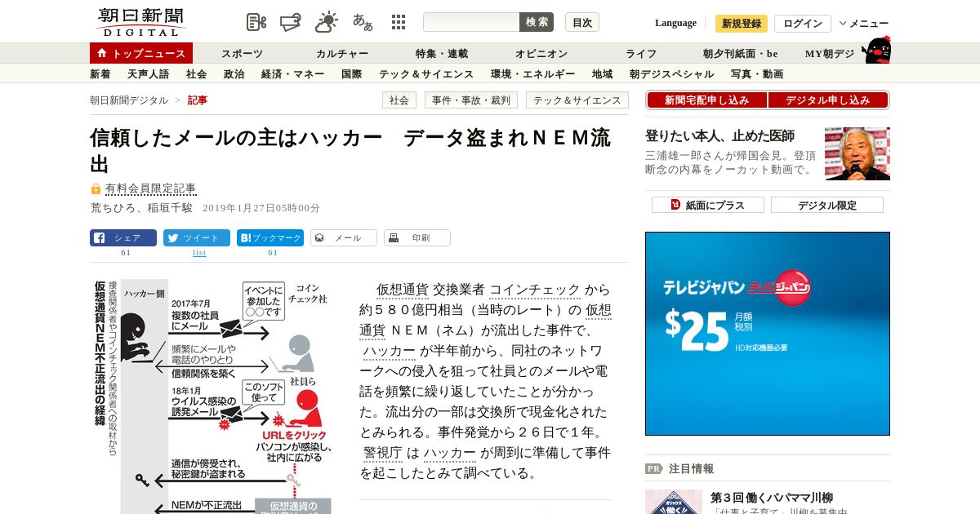The image size is (980, 514).
Task: Click the デジタル限定 button
Action: coord(827,205)
